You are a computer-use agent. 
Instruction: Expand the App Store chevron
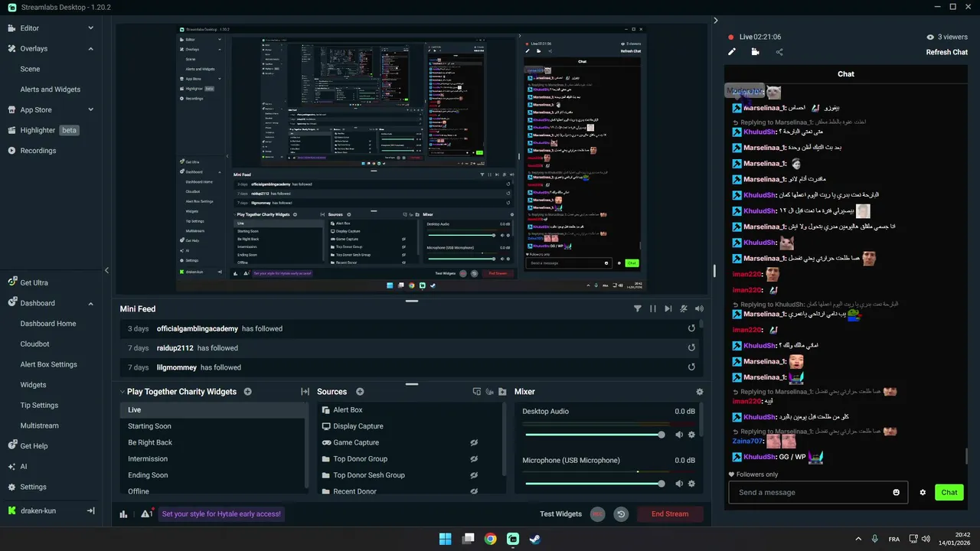(90, 110)
